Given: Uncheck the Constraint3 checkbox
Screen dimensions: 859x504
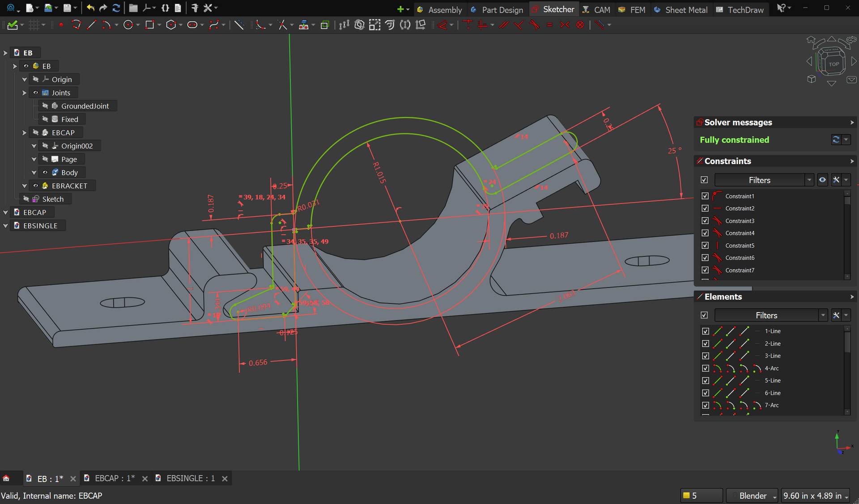Looking at the screenshot, I should (705, 221).
